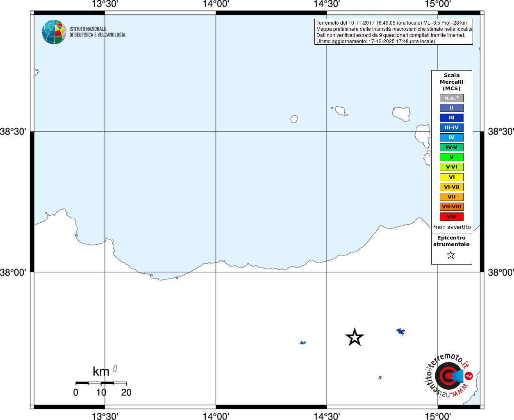The image size is (514, 420).
Task: Click the star symbol in legend
Action: 451,255
